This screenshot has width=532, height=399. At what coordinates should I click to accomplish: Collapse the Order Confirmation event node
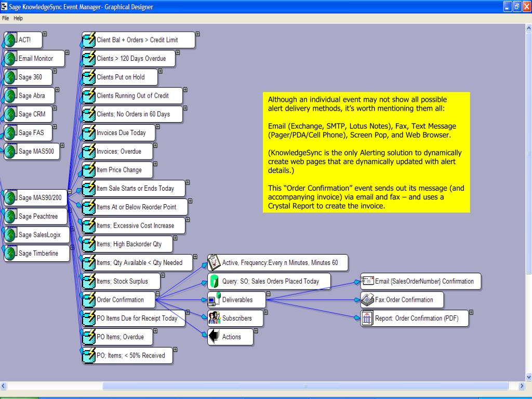[x=158, y=294]
